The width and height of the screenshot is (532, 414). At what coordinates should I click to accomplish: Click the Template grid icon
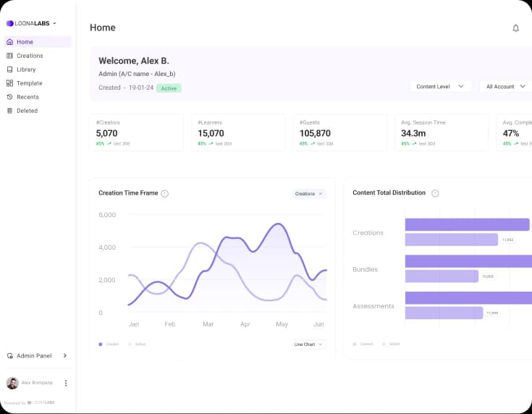pyautogui.click(x=9, y=83)
